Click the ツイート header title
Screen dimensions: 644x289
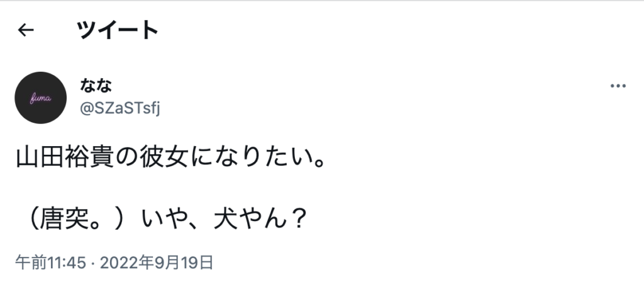pos(117,30)
